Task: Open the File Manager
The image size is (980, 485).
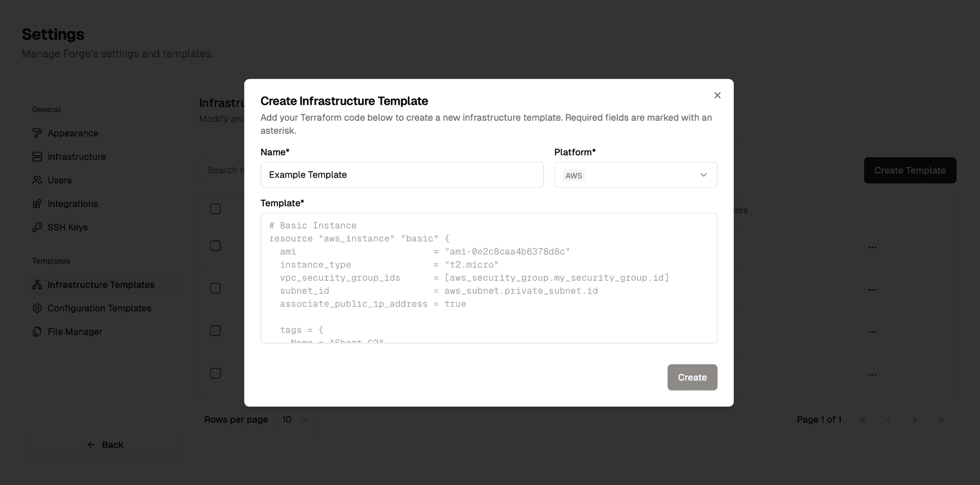Action: pyautogui.click(x=105, y=332)
